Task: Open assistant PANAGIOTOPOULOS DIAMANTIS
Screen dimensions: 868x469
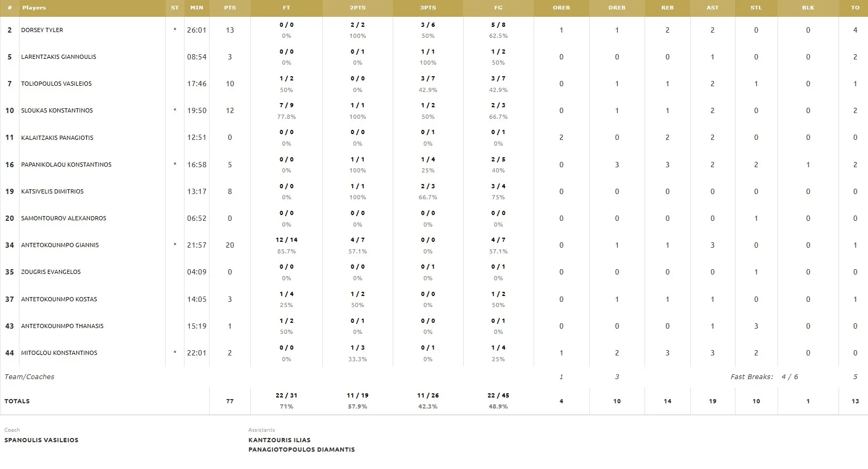Action: (302, 450)
